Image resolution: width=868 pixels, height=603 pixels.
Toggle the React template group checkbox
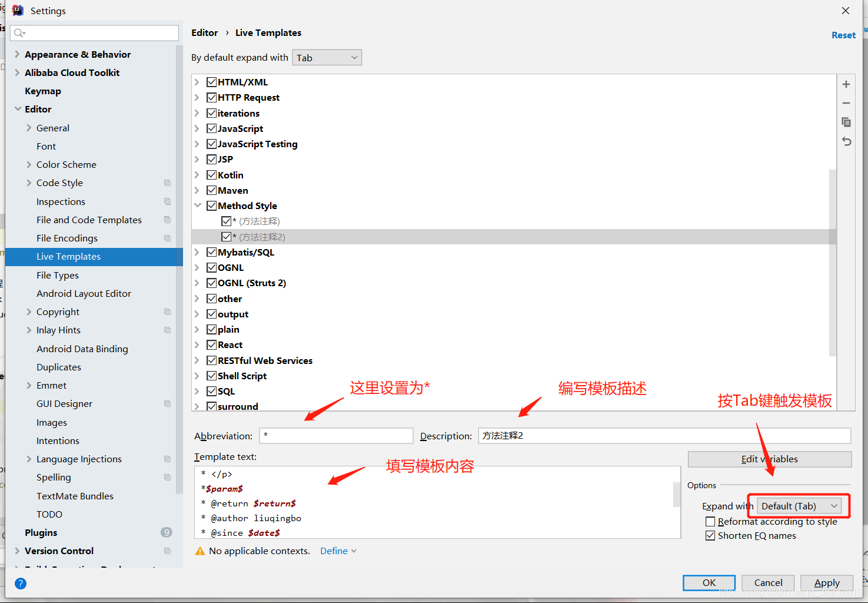(x=212, y=344)
